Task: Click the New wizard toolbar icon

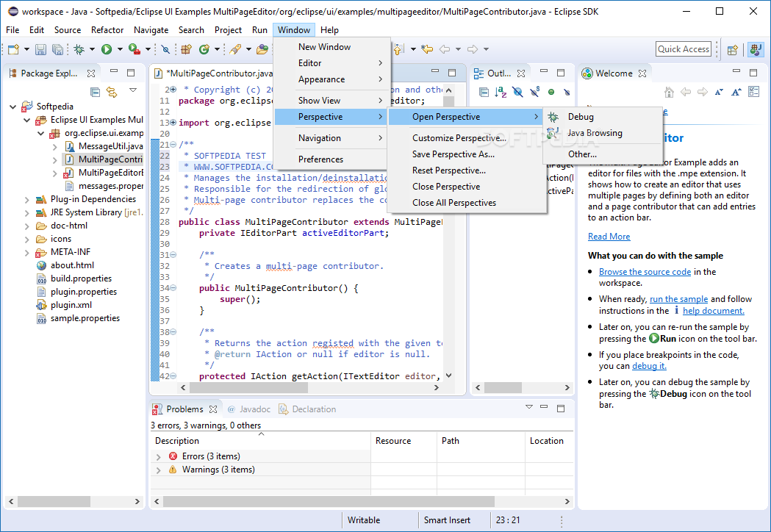Action: (x=14, y=49)
